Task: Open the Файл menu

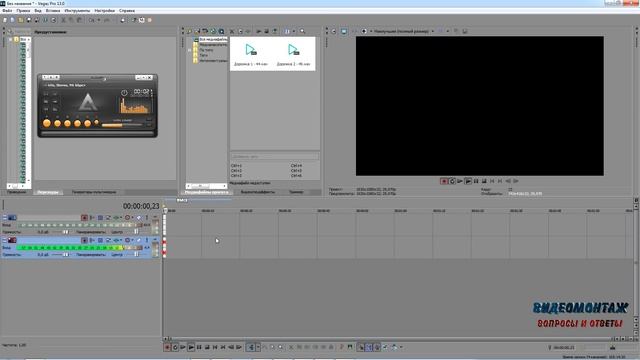Action: [7, 11]
